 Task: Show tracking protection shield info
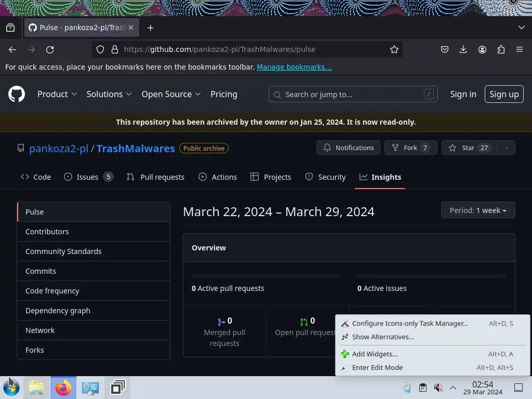click(x=100, y=49)
